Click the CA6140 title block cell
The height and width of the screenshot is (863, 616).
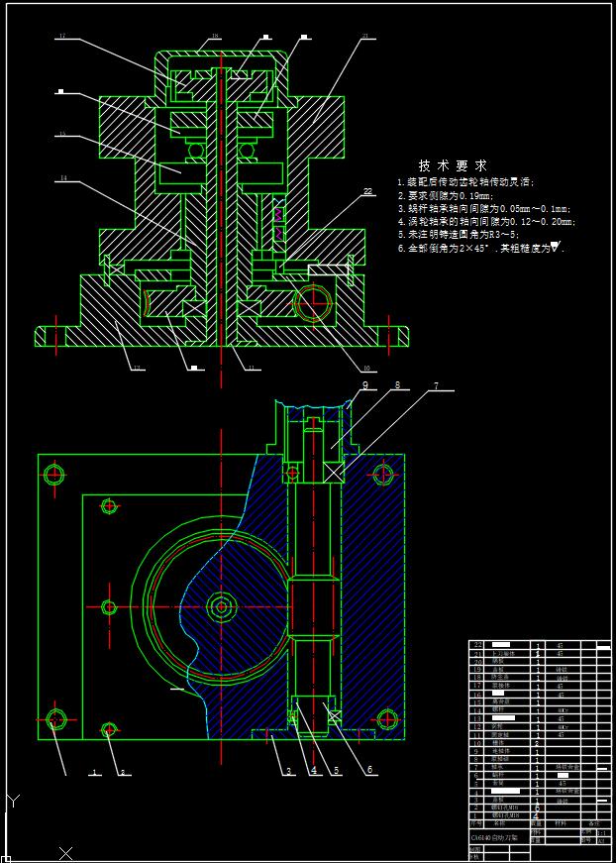click(x=499, y=836)
